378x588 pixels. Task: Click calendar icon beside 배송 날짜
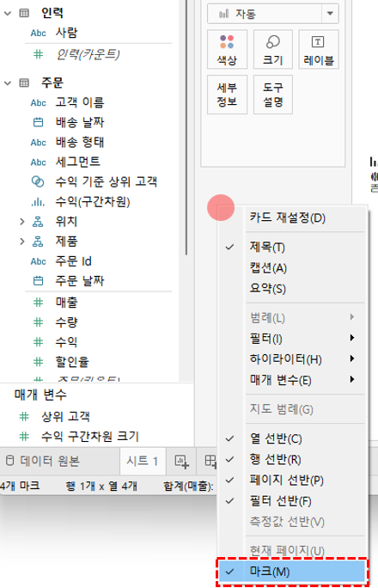click(38, 122)
